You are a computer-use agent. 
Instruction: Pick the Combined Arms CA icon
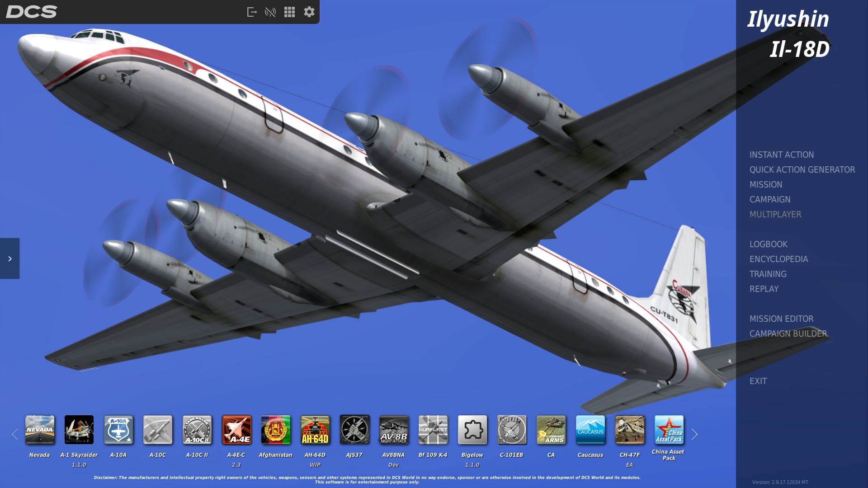551,430
